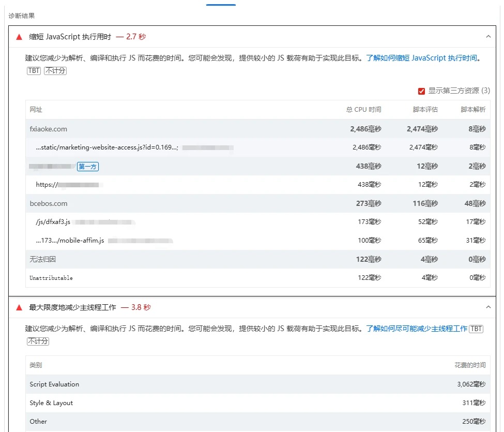
Task: Open the 了解如何尽可能减少主线程工作 link
Action: click(417, 329)
